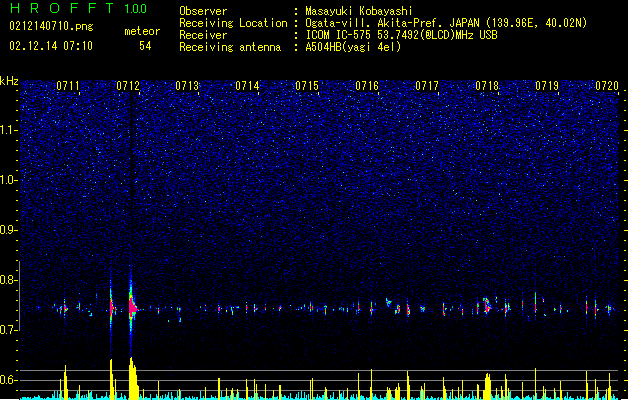Viewport: 629px width, 400px height.
Task: Click the 0713 time marker
Action: pos(187,86)
